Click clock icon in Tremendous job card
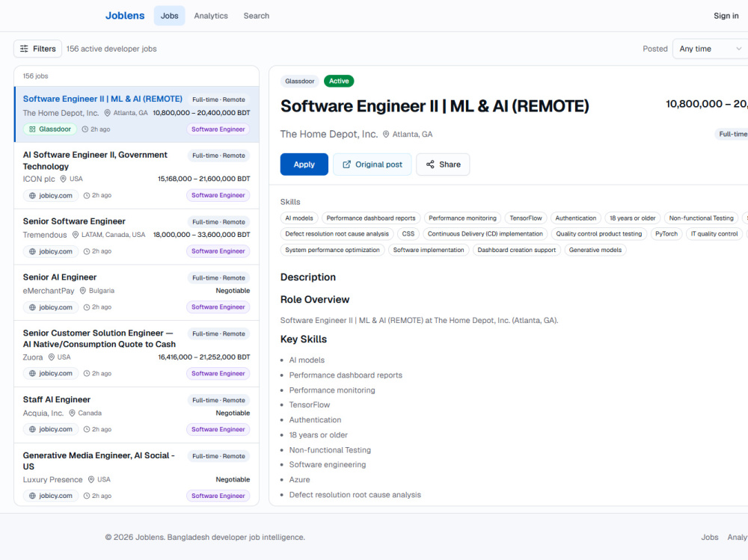 [x=87, y=251]
